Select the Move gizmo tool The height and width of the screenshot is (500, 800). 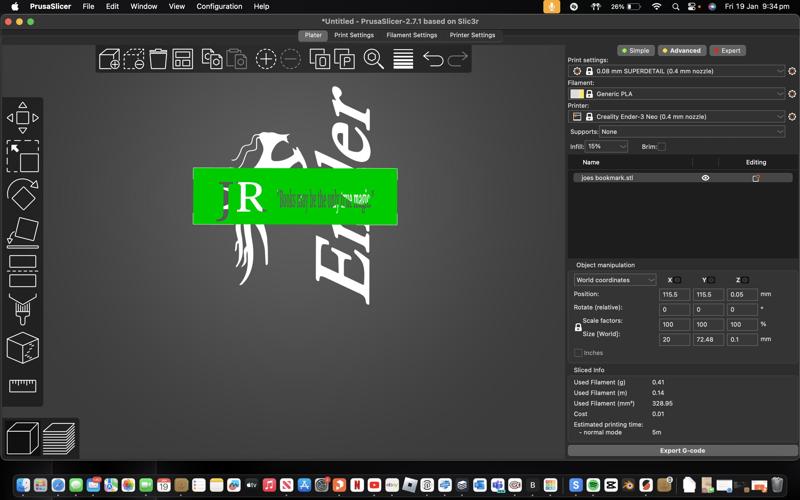(22, 118)
